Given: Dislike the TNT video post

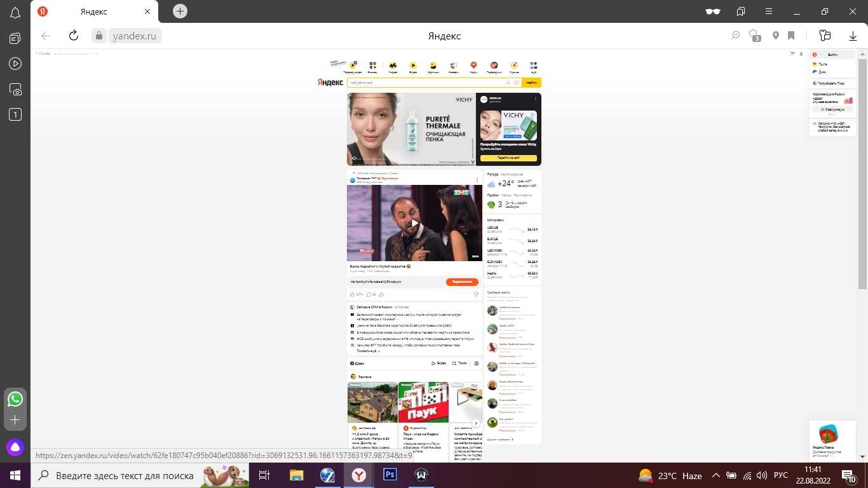Looking at the screenshot, I should pos(476,294).
